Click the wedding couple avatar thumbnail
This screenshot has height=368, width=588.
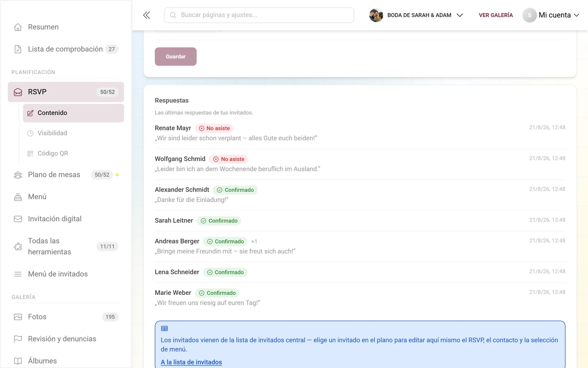(376, 15)
